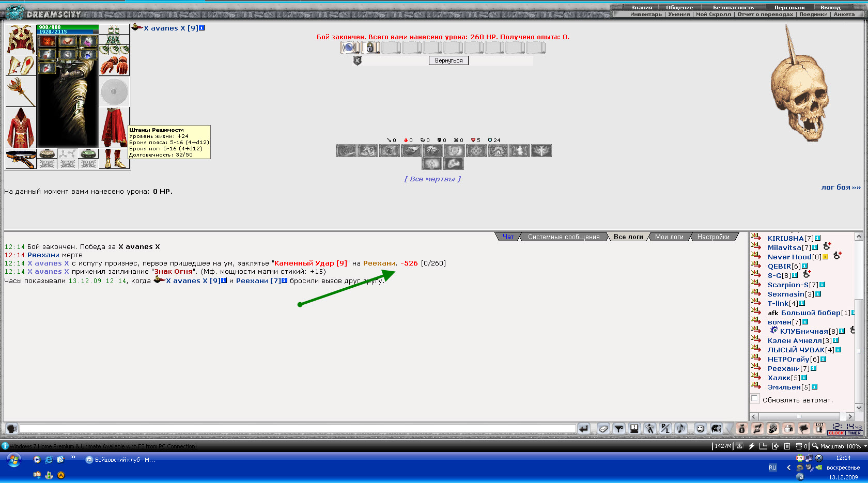
Task: Click Выход in the top menu
Action: pyautogui.click(x=830, y=8)
